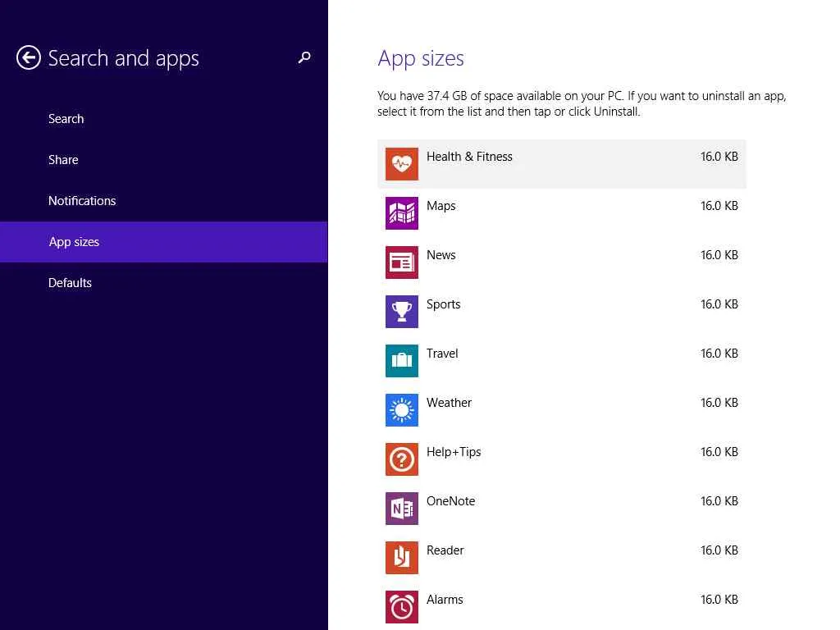Click the back arrow next to Search and apps
The width and height of the screenshot is (840, 630).
pyautogui.click(x=29, y=58)
